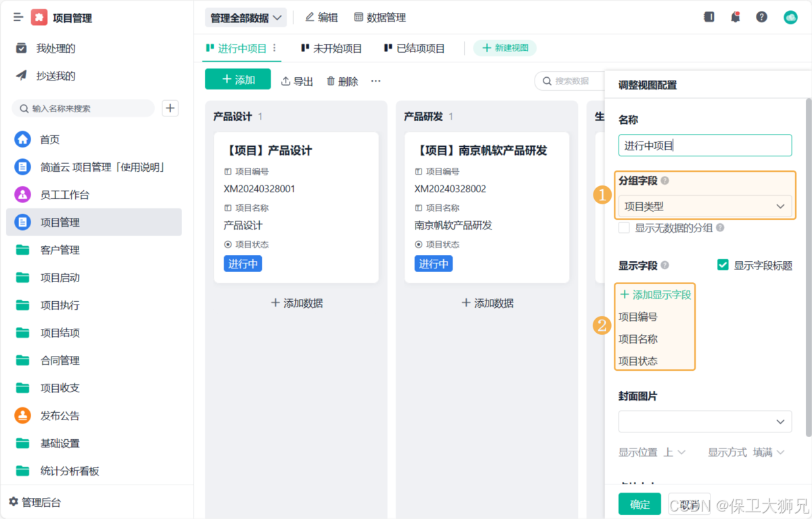Toggle 显示字段标题 checkbox
The image size is (812, 519).
coord(723,265)
